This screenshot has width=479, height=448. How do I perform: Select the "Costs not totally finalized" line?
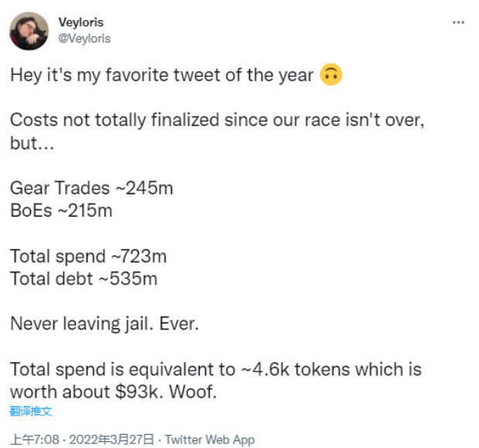pyautogui.click(x=217, y=120)
